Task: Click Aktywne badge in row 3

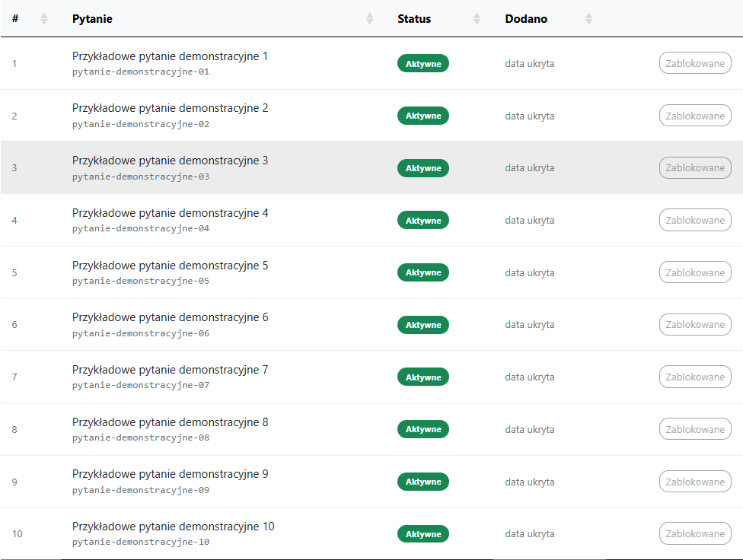Action: click(423, 168)
